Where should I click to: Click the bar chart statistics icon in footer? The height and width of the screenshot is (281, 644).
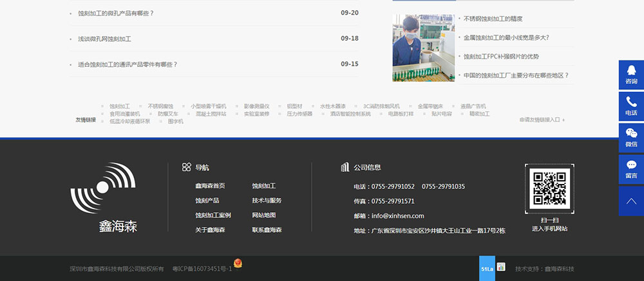501,267
